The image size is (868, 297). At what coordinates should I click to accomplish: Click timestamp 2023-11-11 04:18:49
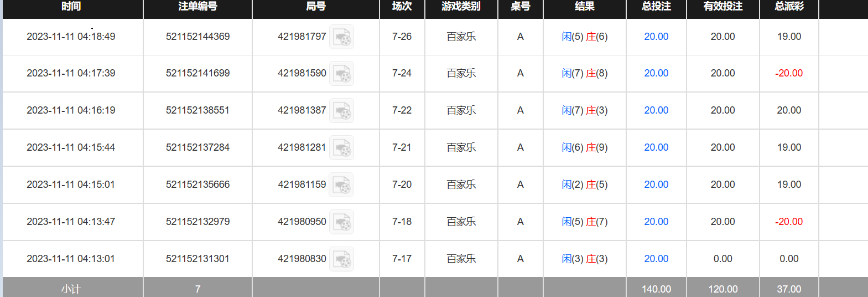[71, 37]
